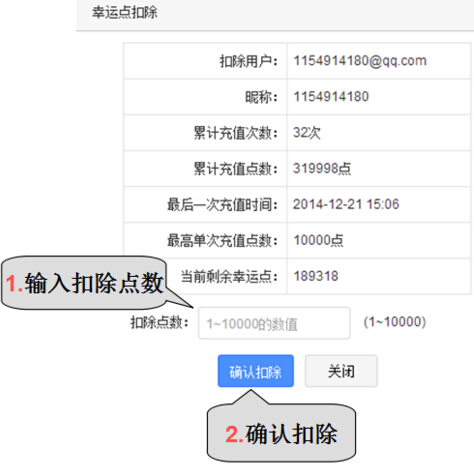The width and height of the screenshot is (474, 471).
Task: Click the 扣除点数 field label
Action: tap(160, 323)
